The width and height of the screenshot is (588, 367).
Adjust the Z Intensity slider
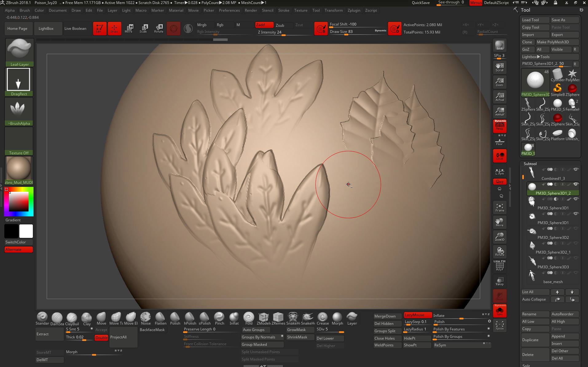[284, 32]
